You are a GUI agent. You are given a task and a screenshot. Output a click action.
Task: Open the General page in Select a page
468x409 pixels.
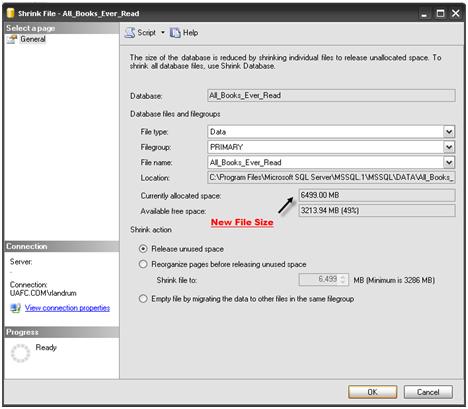[x=33, y=39]
